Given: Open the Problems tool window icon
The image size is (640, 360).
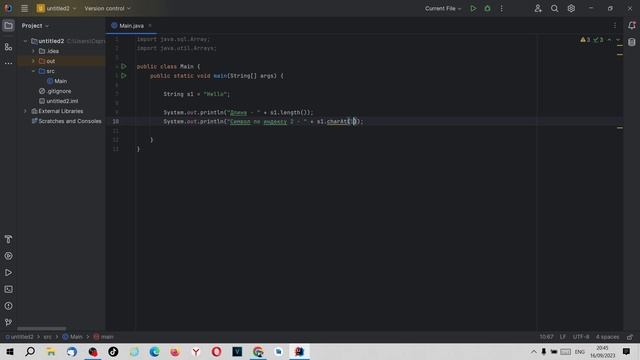Looking at the screenshot, I should (x=8, y=306).
